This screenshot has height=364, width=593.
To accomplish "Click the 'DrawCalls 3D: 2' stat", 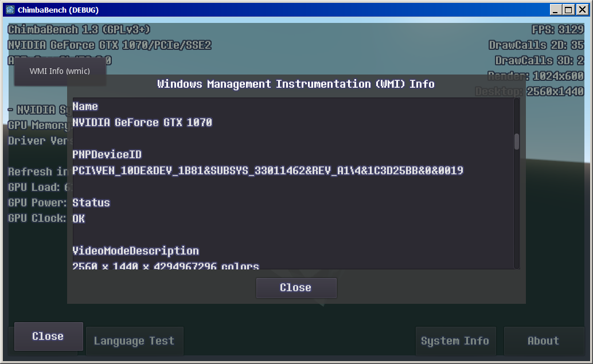I will coord(539,61).
